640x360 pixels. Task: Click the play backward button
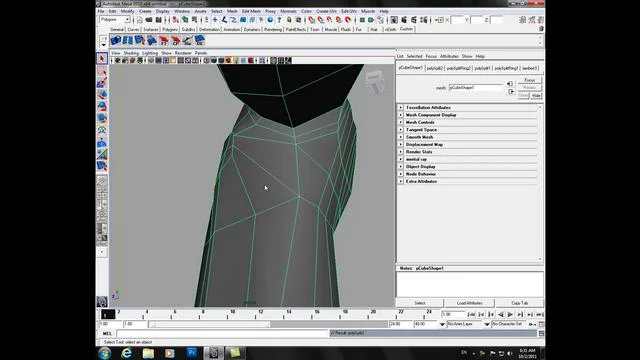pyautogui.click(x=501, y=315)
